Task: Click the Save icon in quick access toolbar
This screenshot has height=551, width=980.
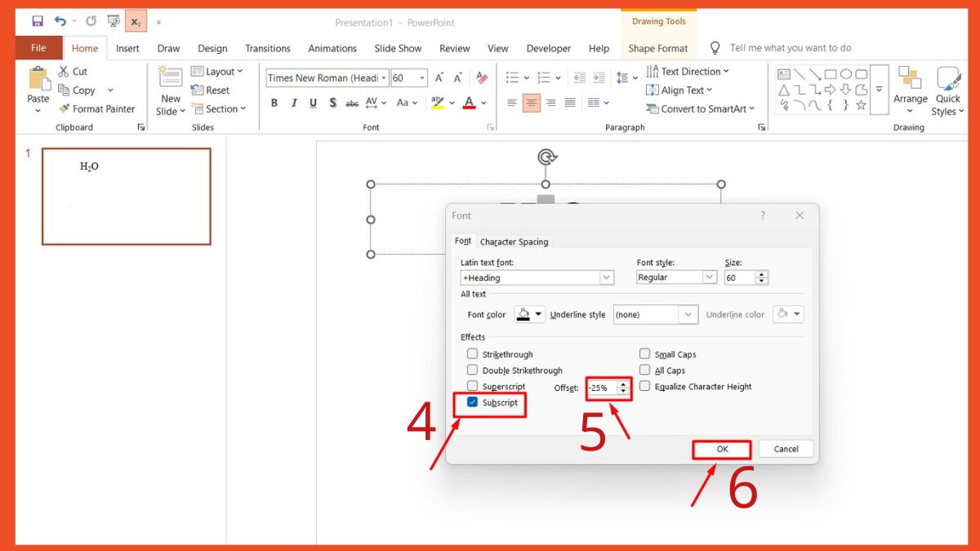Action: pos(37,21)
